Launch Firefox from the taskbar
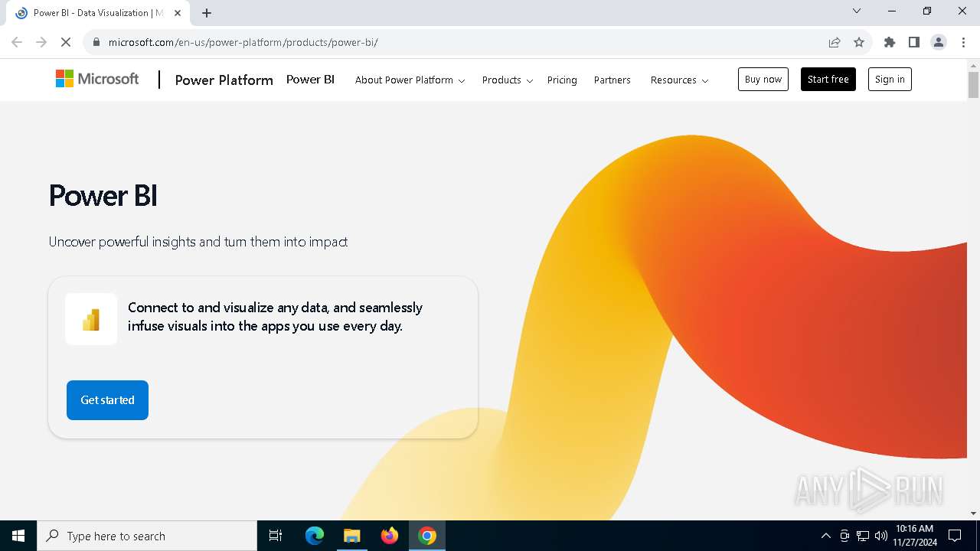Image resolution: width=980 pixels, height=551 pixels. (x=390, y=536)
